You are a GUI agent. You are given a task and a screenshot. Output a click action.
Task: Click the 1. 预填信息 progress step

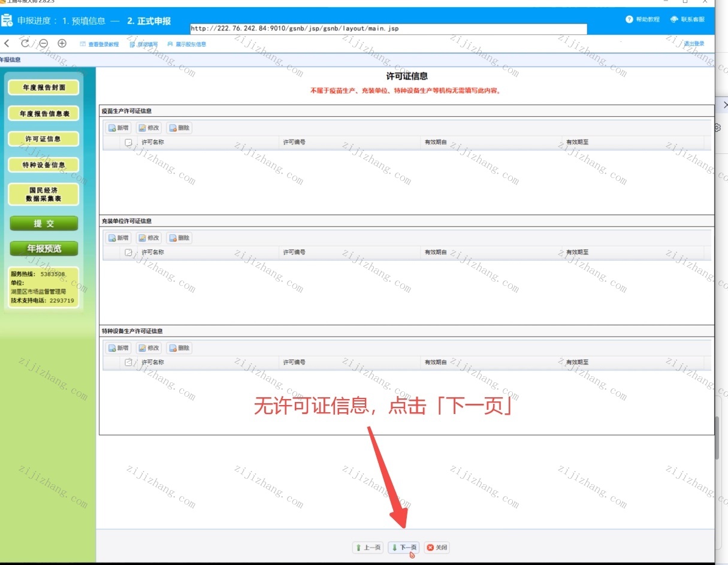click(84, 21)
